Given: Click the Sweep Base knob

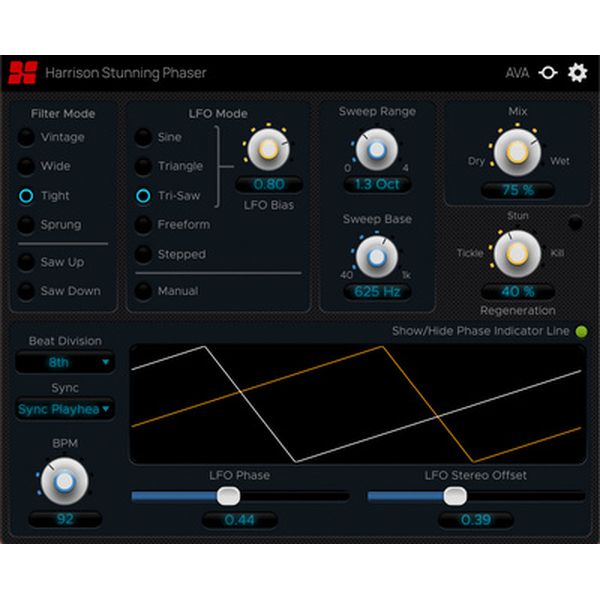Looking at the screenshot, I should tap(376, 256).
